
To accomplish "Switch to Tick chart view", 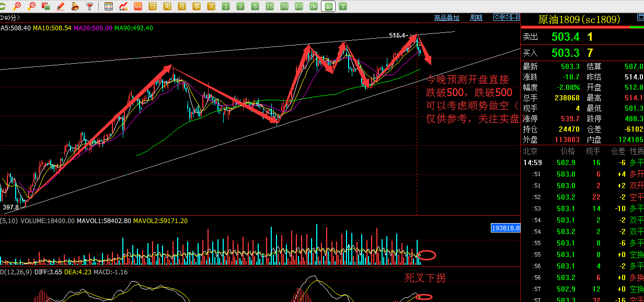I will pos(138,6).
